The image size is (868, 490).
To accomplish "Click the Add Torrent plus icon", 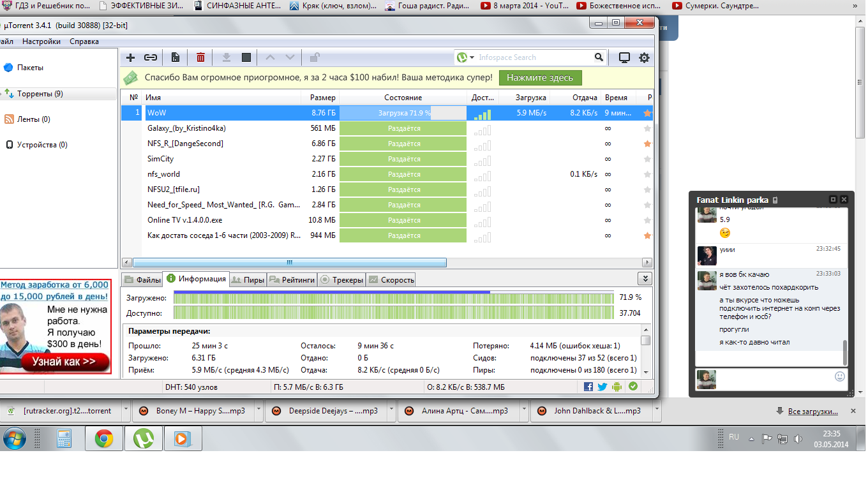I will coord(131,57).
